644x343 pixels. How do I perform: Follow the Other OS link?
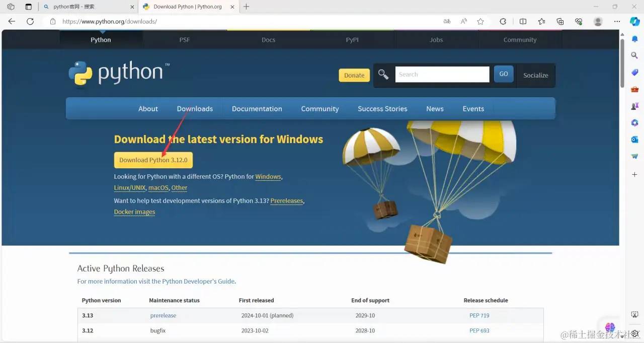[x=179, y=188]
